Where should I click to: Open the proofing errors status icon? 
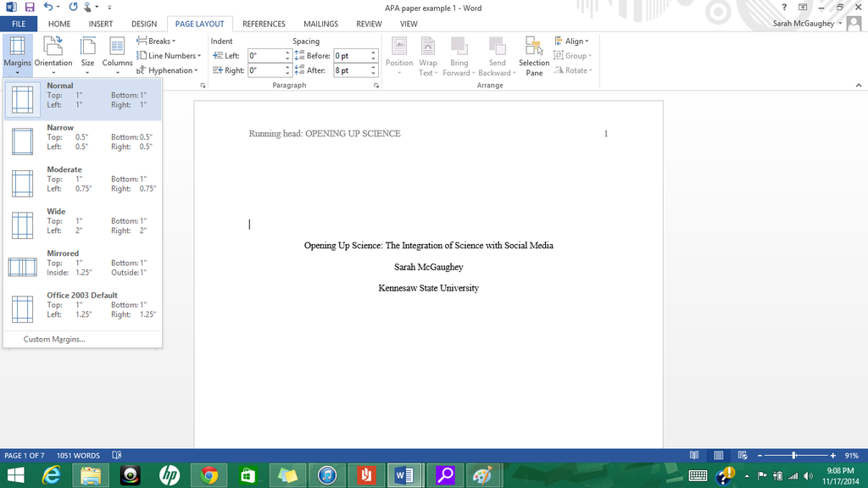point(117,455)
